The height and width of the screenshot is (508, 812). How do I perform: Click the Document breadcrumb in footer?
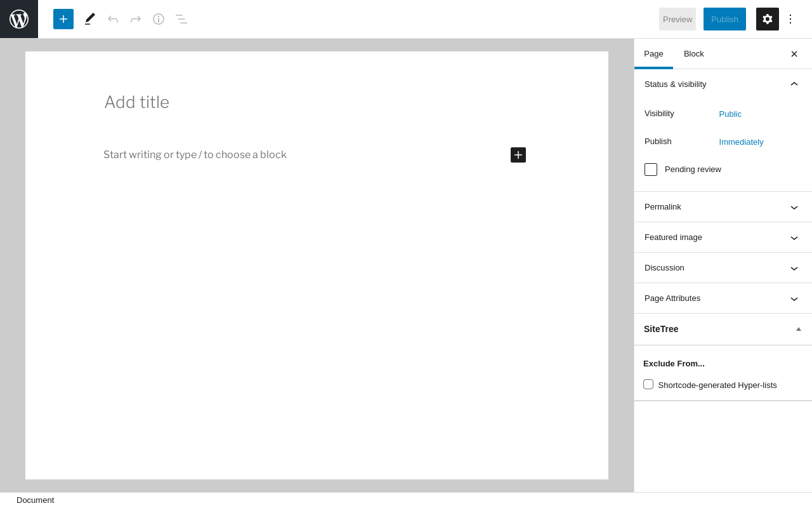pos(36,500)
